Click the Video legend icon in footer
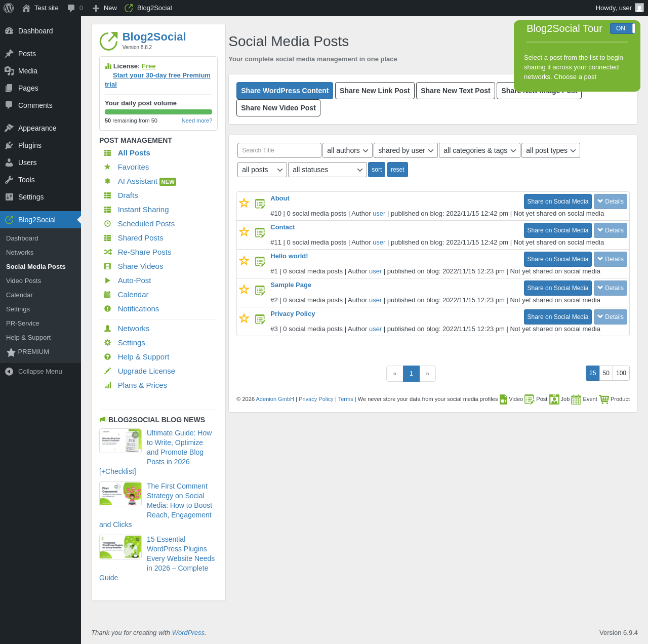Screen dimensions: 648x644 click(x=503, y=399)
